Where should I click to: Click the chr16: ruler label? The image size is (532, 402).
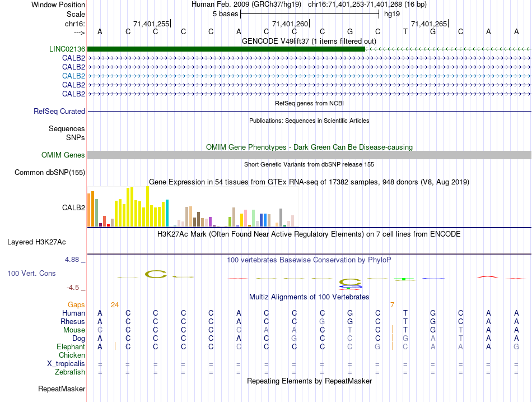click(x=74, y=24)
